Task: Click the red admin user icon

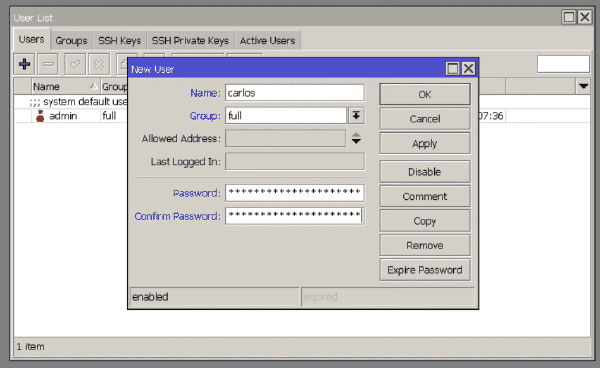Action: 40,116
